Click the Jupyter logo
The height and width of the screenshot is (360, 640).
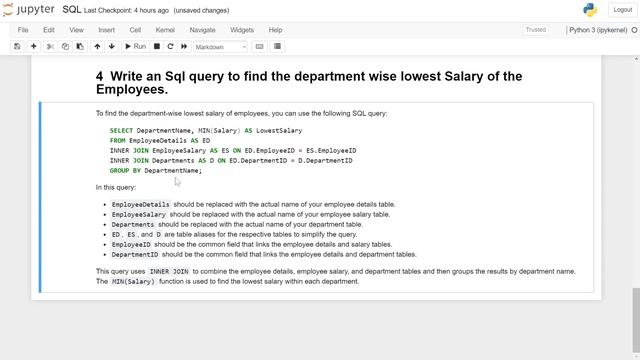tap(29, 10)
